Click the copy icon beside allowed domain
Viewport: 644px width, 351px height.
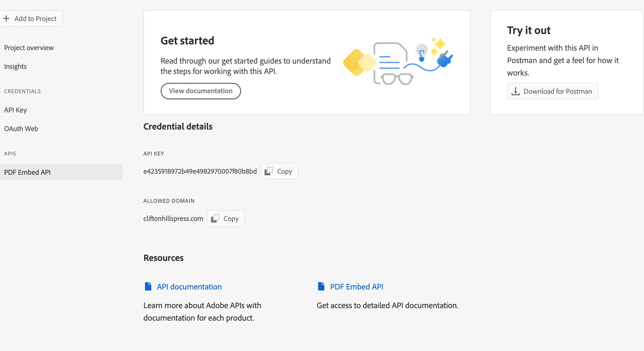point(215,218)
